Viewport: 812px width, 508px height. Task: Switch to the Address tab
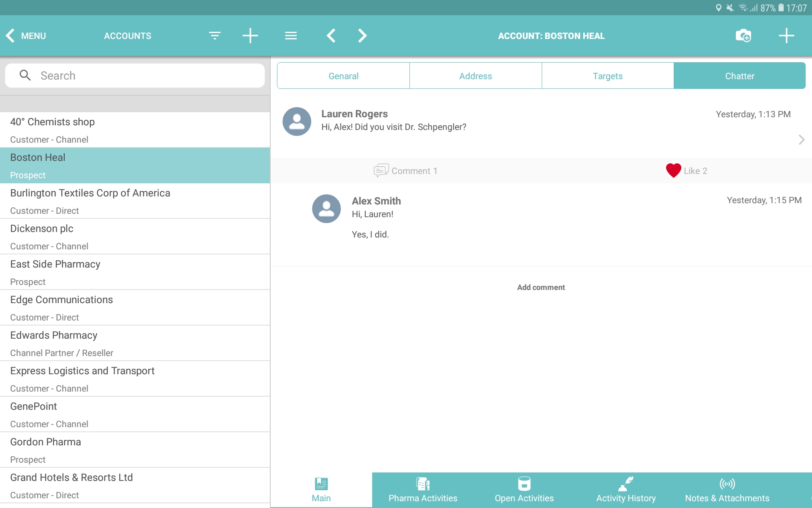[x=475, y=76]
